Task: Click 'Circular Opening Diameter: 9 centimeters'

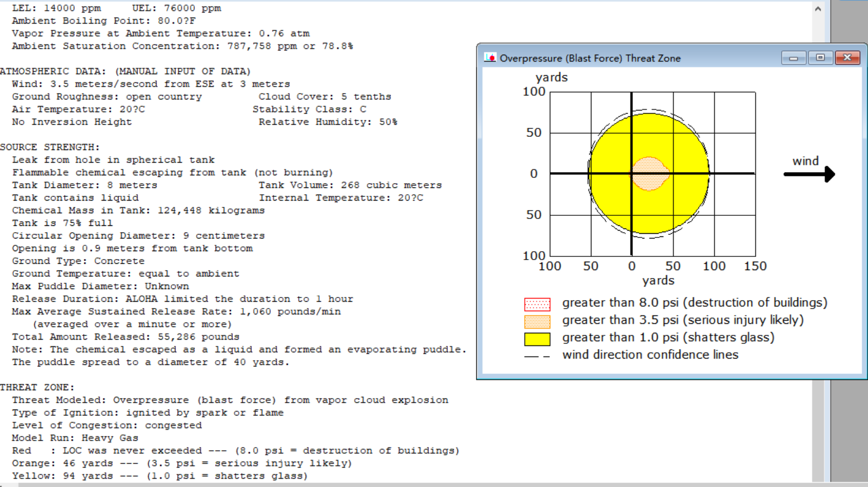Action: coord(139,236)
